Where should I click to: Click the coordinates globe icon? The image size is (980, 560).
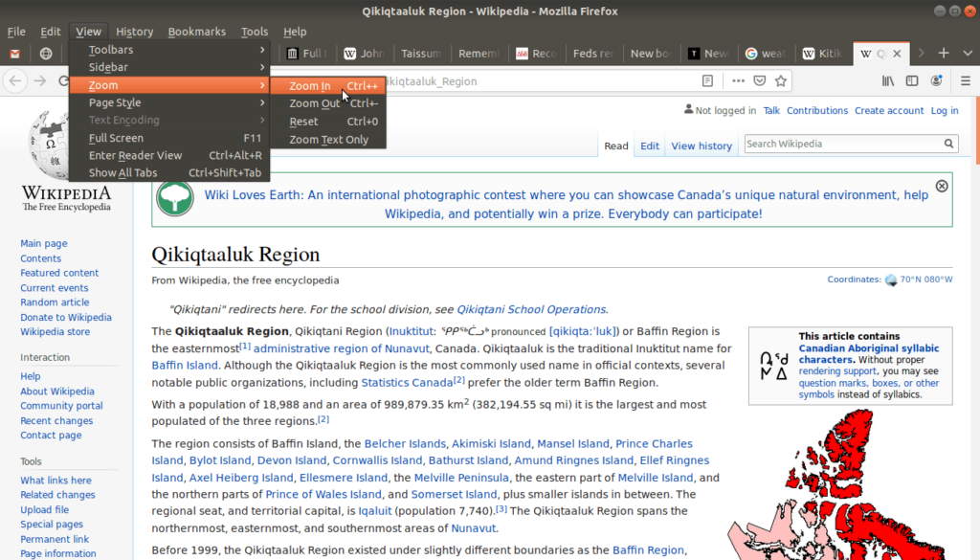point(891,280)
